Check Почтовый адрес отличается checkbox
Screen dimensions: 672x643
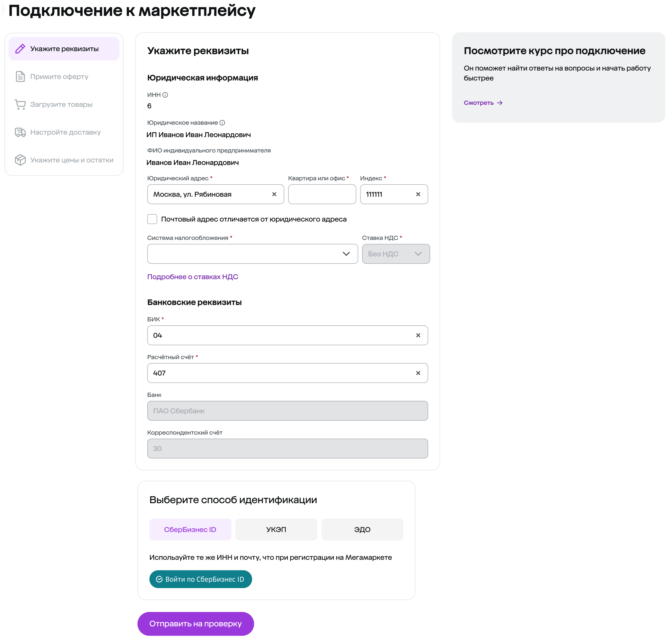(x=152, y=219)
